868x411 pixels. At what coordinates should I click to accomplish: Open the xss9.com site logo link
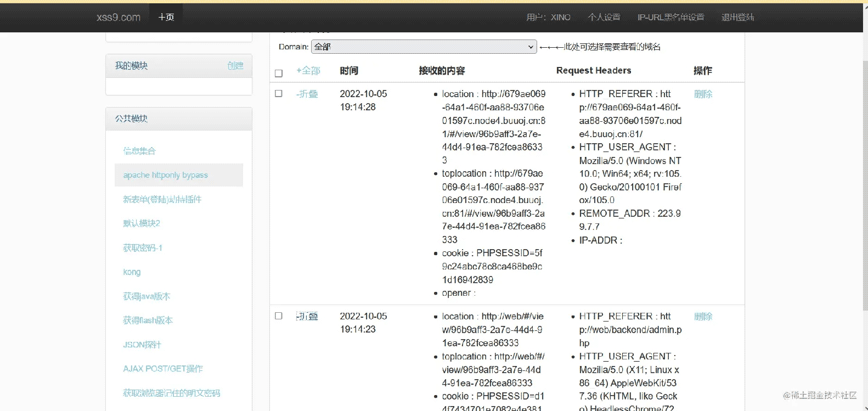click(119, 18)
